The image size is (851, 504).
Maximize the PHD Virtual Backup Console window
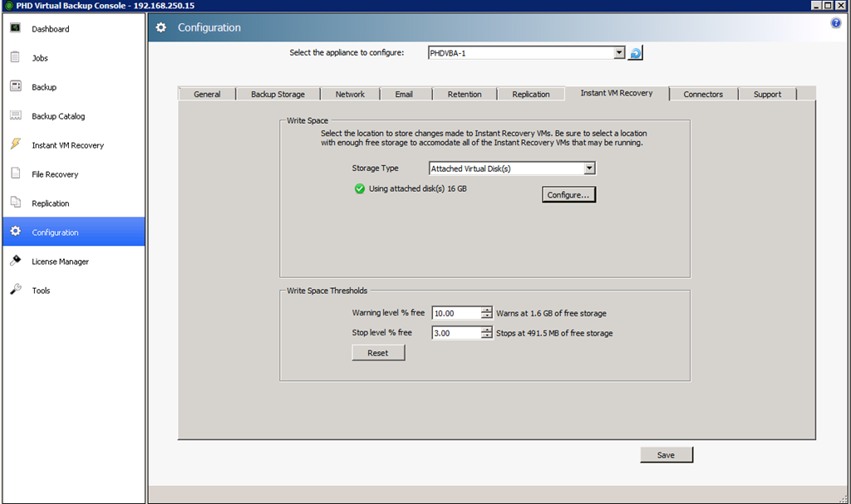click(x=828, y=6)
